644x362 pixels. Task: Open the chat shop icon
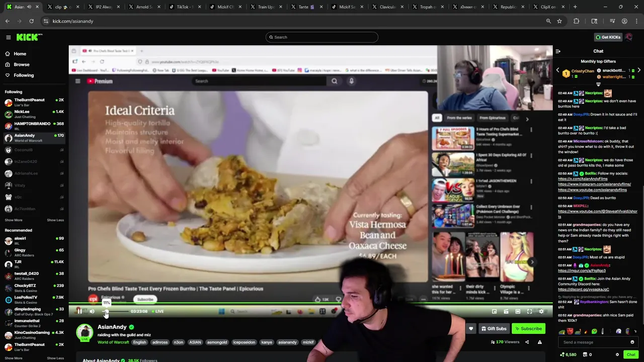(586, 354)
